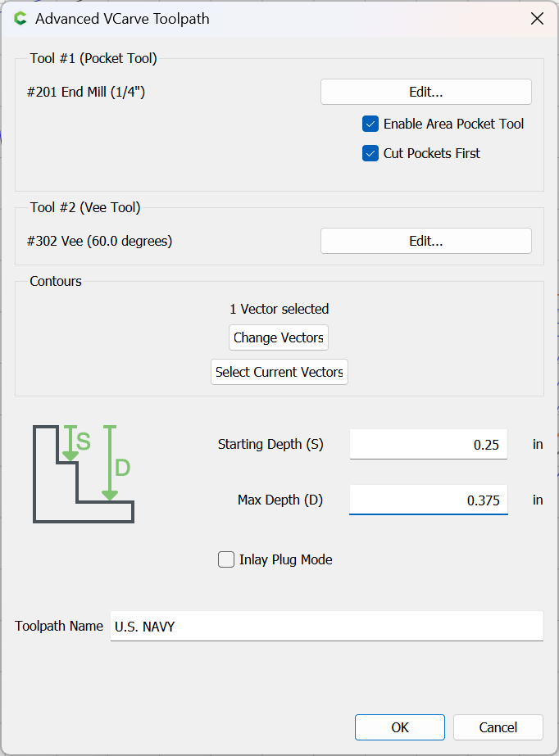Click the #201 End Mill (1/4") tool label

86,92
